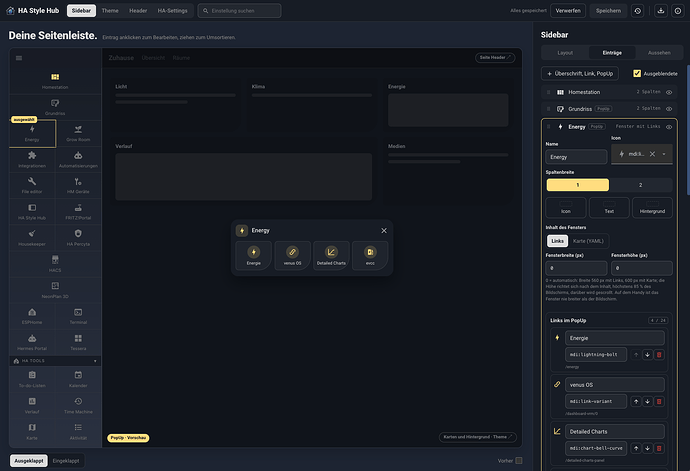Edit the mdi:link-variant icon field
Viewport: 690px width, 471px height.
(x=596, y=401)
